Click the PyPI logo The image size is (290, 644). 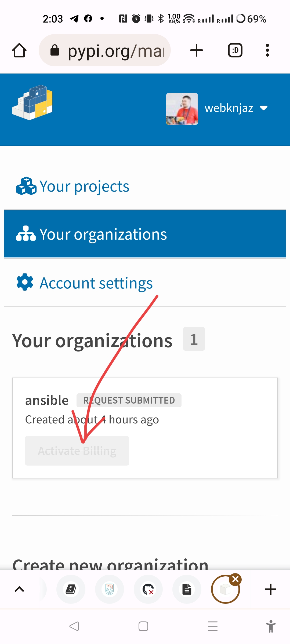click(32, 103)
